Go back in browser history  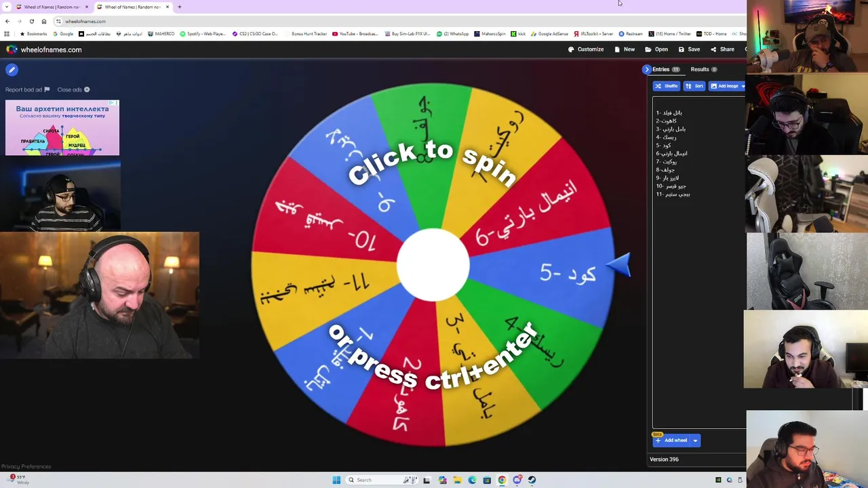7,22
